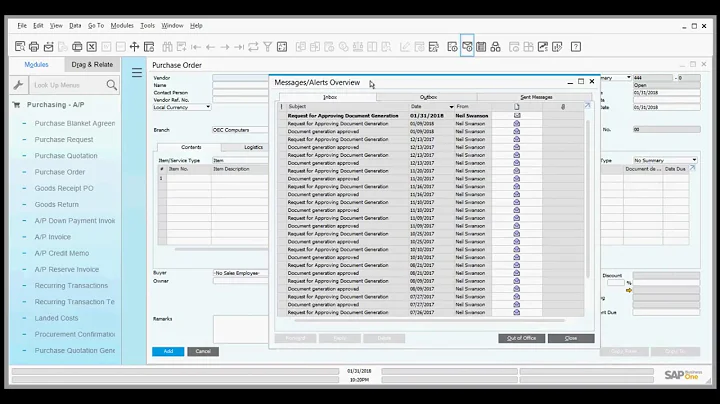This screenshot has width=720, height=404.
Task: Switch to the Outbox tab
Action: (428, 97)
